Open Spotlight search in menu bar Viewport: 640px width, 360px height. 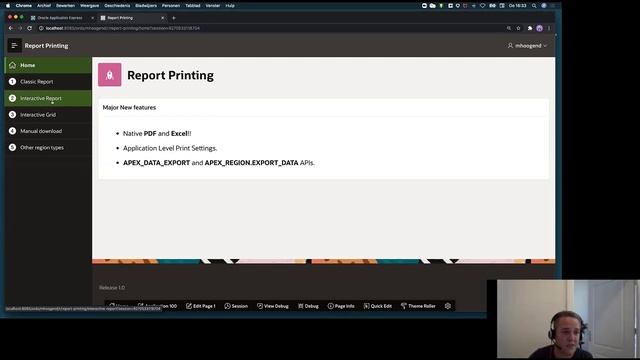(534, 6)
